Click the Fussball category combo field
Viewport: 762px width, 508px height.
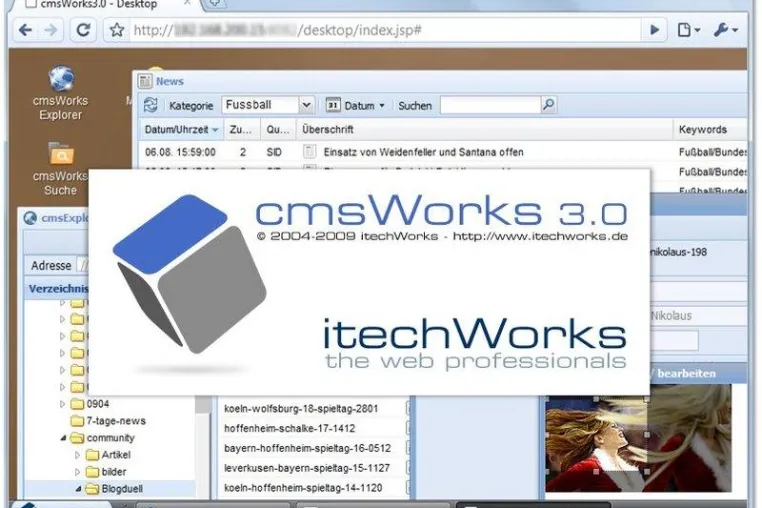point(260,105)
